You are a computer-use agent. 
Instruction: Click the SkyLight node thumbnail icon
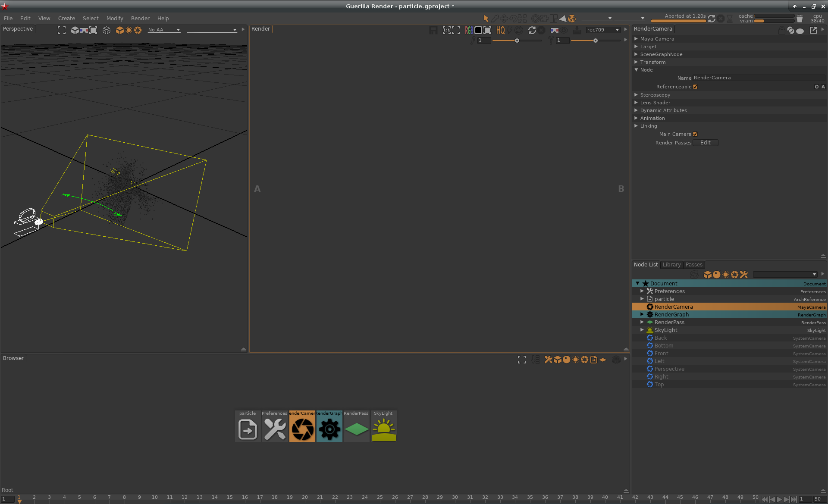point(383,429)
